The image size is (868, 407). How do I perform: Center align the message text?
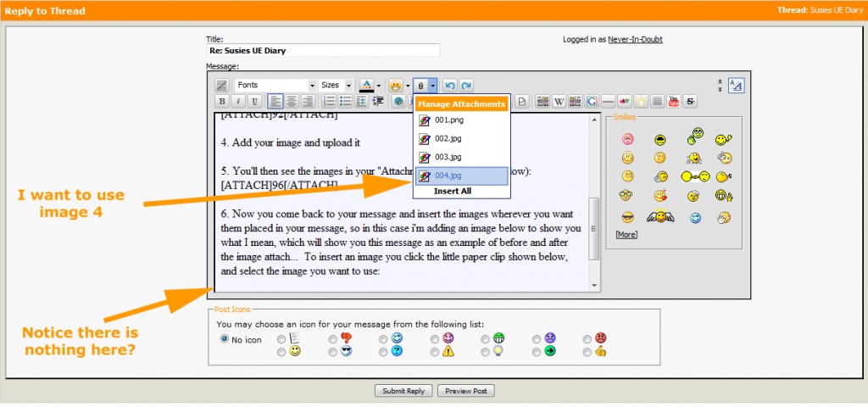291,101
